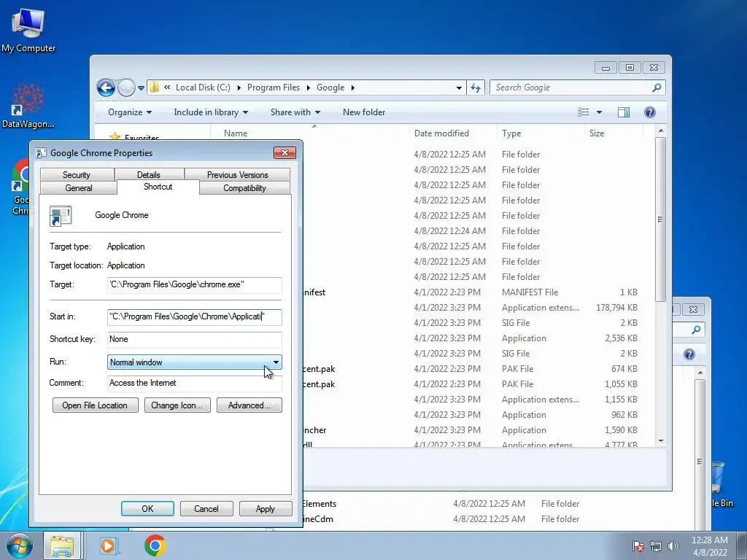Click OK in Chrome Properties dialog
The height and width of the screenshot is (560, 747).
[147, 508]
